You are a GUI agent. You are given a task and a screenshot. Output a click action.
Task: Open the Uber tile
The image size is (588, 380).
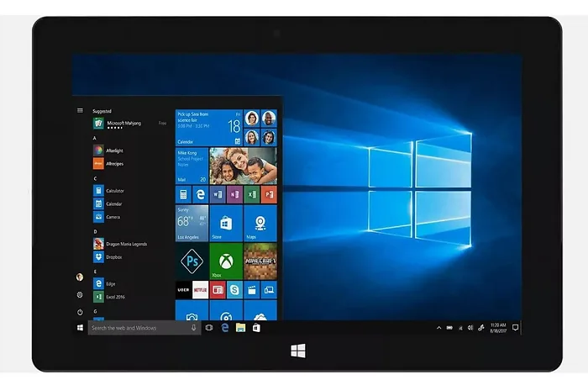[182, 290]
